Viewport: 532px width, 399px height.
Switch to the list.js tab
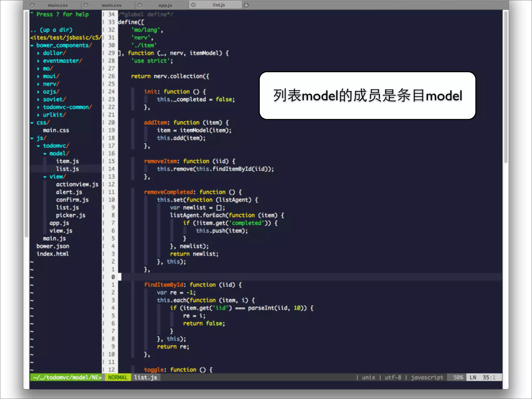(219, 5)
